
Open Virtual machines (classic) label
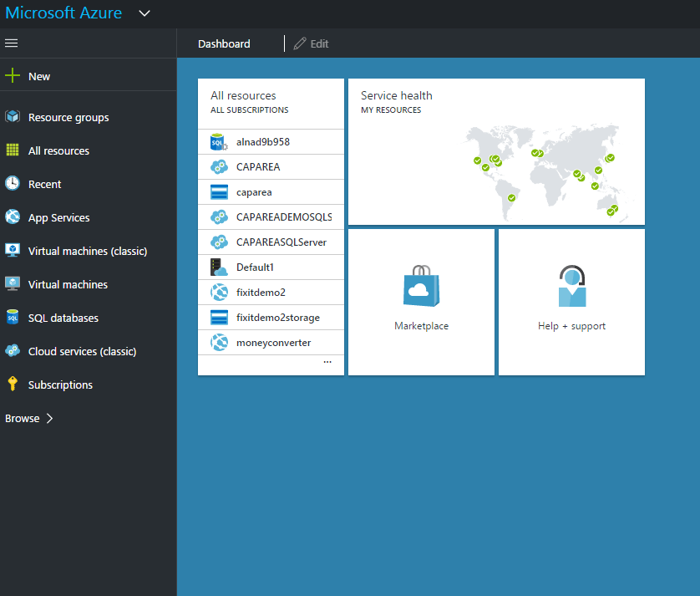point(88,251)
